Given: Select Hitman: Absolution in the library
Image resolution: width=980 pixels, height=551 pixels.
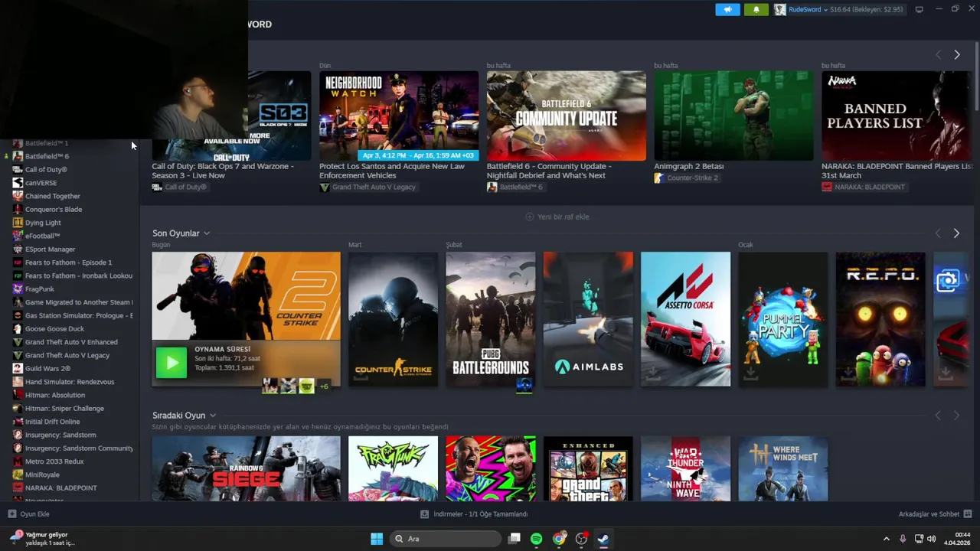Looking at the screenshot, I should (x=55, y=395).
